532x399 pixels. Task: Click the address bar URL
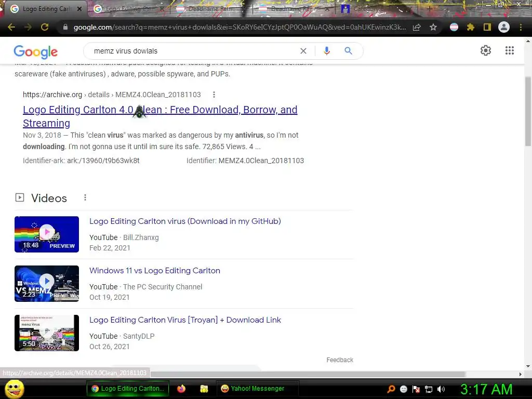coord(240,27)
